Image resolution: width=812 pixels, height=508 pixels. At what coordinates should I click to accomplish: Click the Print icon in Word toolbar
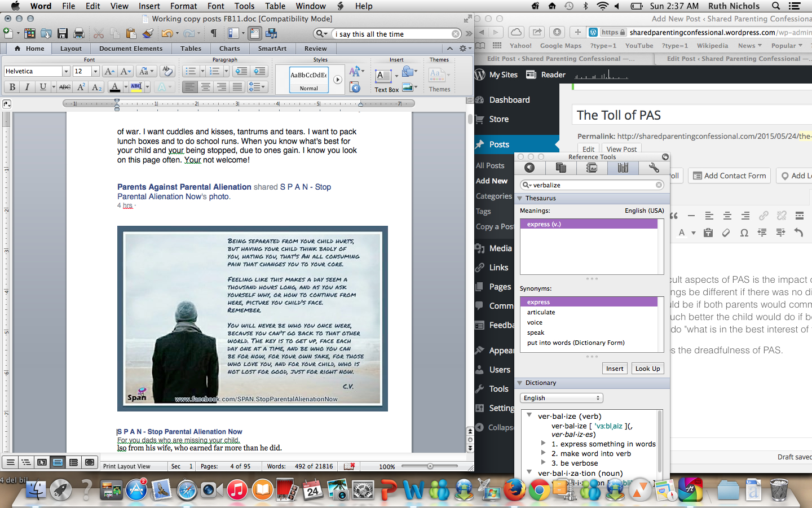click(x=79, y=34)
